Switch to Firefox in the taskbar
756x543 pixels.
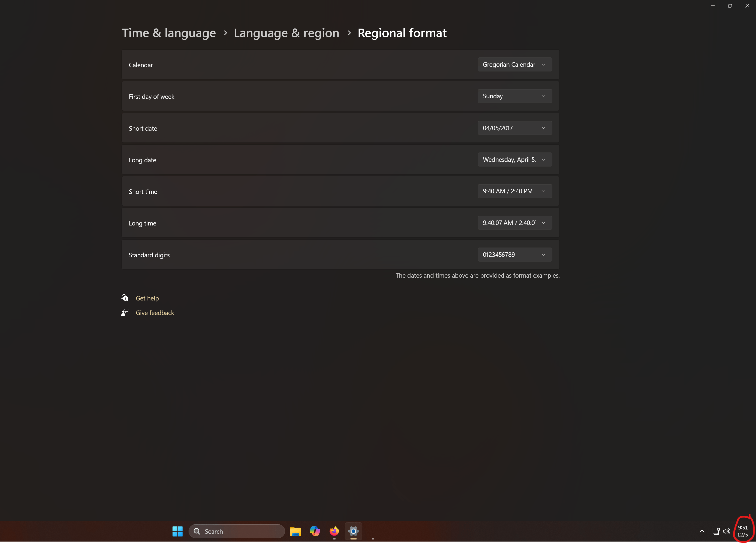(334, 531)
